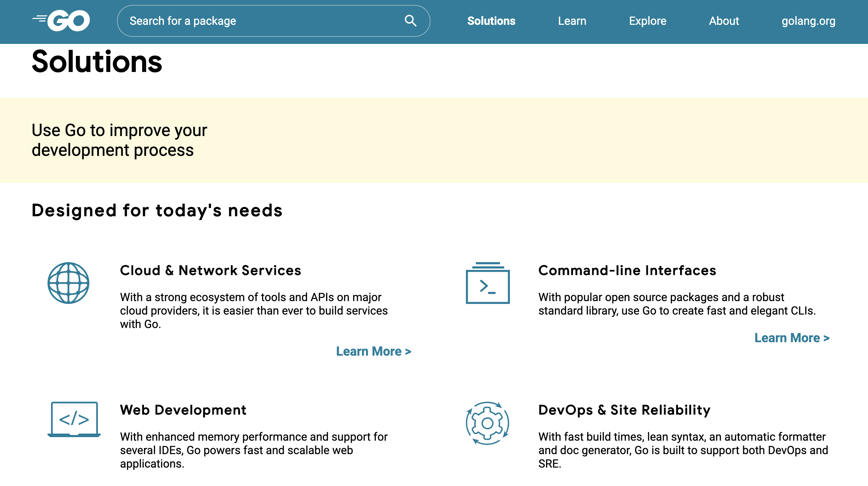Viewport: 868px width, 486px height.
Task: Click the DevOps description paragraph
Action: (683, 450)
